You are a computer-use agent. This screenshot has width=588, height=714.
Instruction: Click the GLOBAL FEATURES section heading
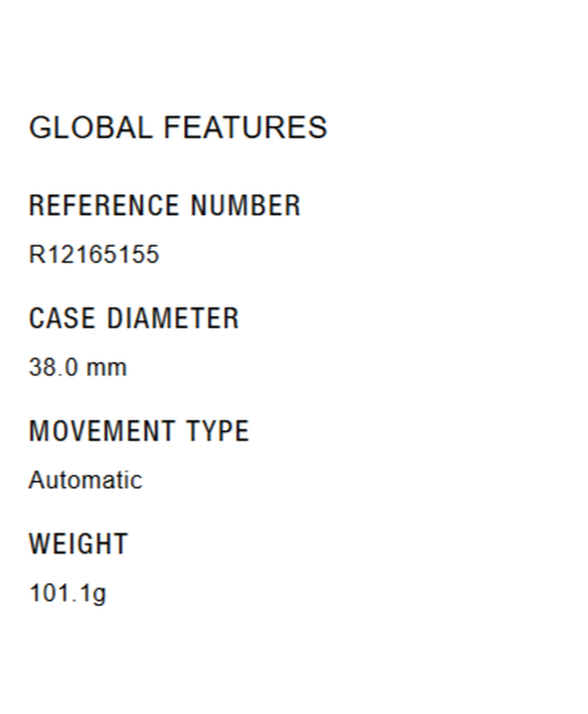pyautogui.click(x=177, y=128)
